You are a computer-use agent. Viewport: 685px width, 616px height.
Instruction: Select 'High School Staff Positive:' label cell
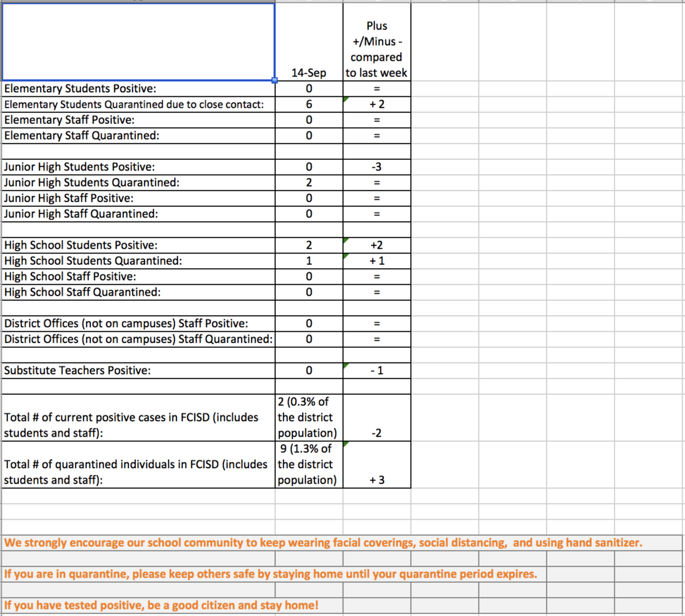[138, 276]
